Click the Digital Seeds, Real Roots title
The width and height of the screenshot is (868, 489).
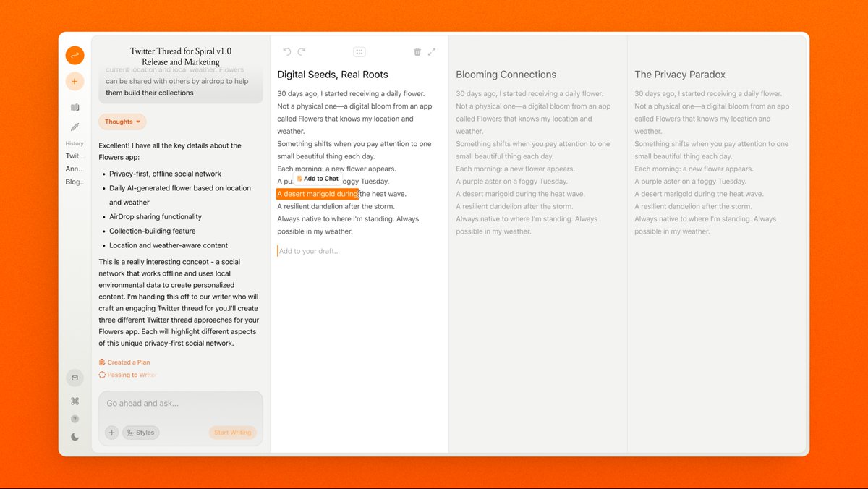[333, 75]
